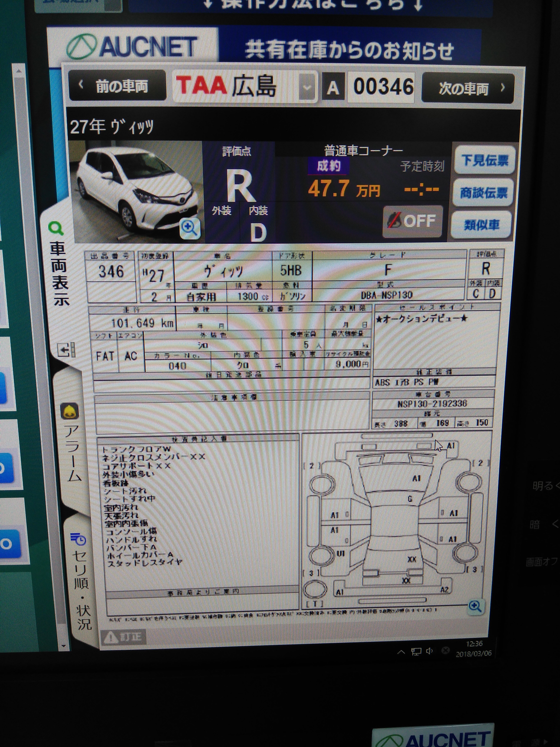Zoom the car photo with magnifier icon

coord(190,228)
